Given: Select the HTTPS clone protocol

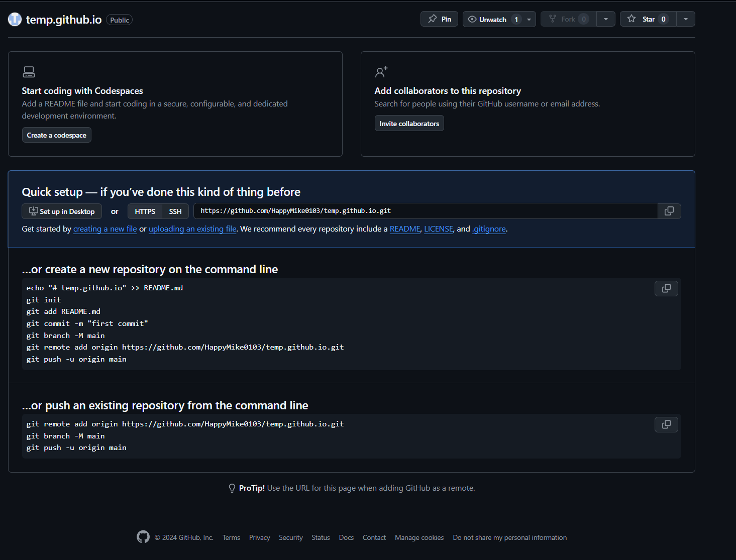Looking at the screenshot, I should click(x=145, y=211).
